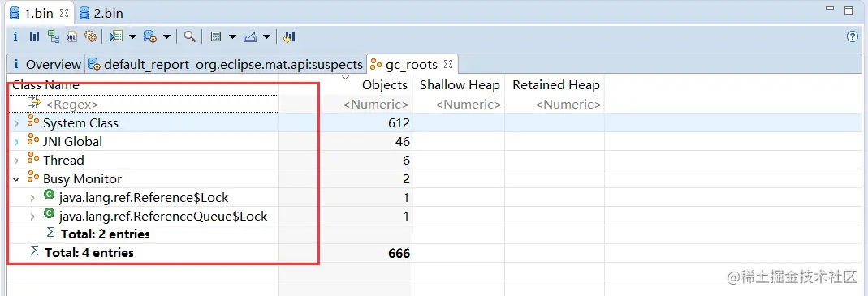Image resolution: width=868 pixels, height=296 pixels.
Task: Click the Numeric filter under Objects
Action: click(x=376, y=104)
